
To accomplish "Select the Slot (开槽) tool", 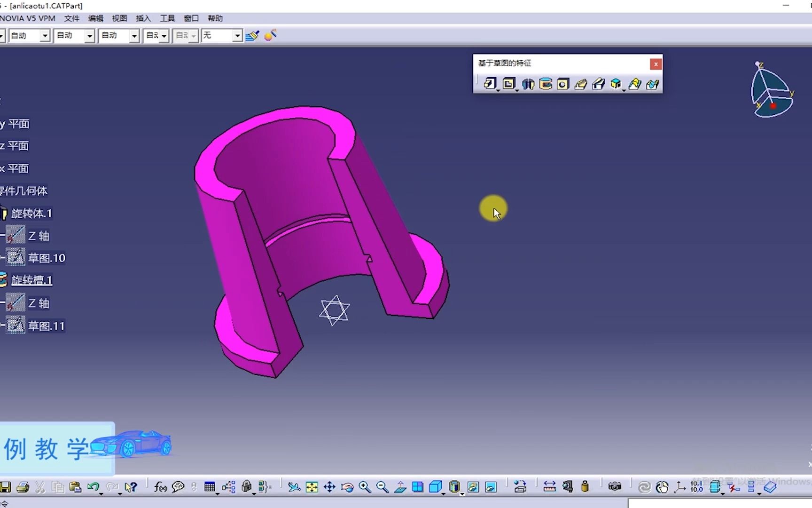I will pyautogui.click(x=598, y=84).
